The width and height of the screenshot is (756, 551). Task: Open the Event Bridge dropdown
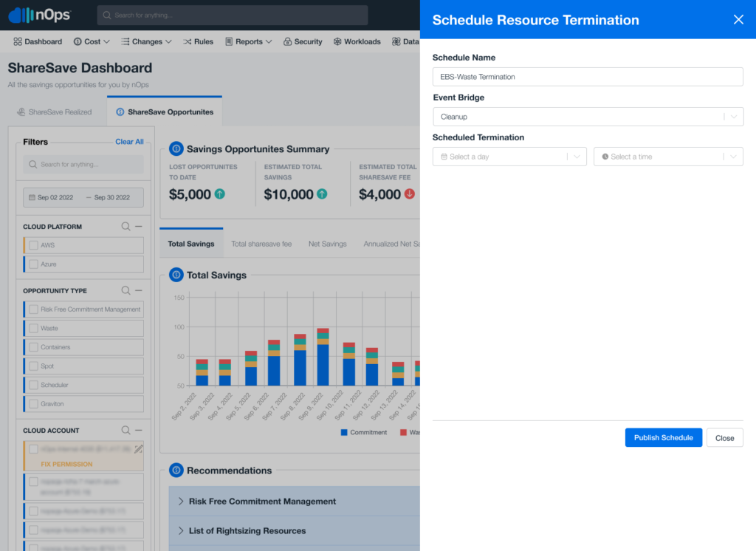click(588, 117)
